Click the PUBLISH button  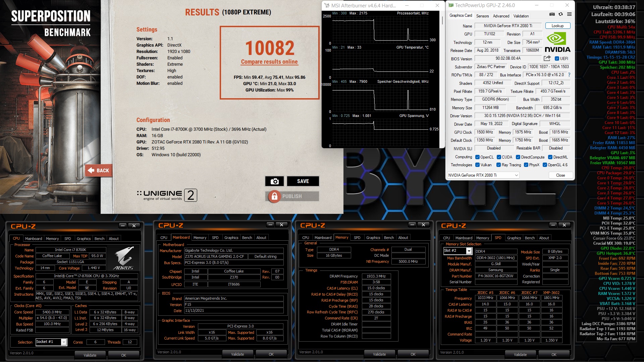click(292, 196)
